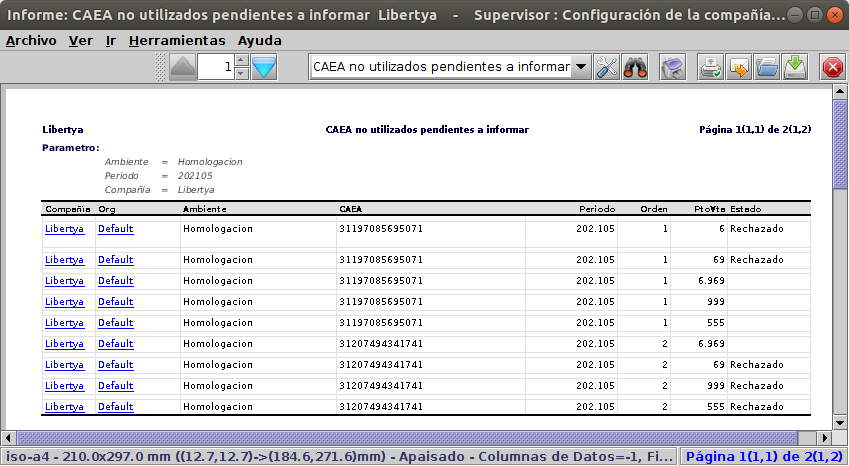Decrease page number with spinner down arrow
This screenshot has width=849, height=466.
point(241,74)
